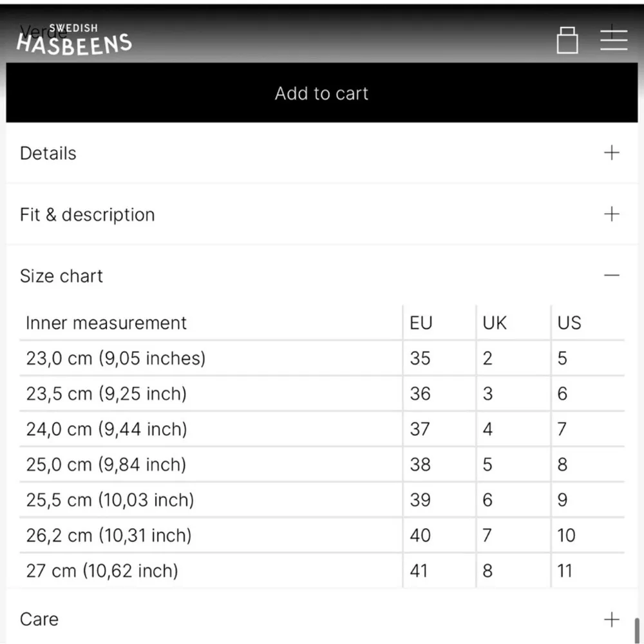644x644 pixels.
Task: Click the Details section heading
Action: tap(48, 153)
